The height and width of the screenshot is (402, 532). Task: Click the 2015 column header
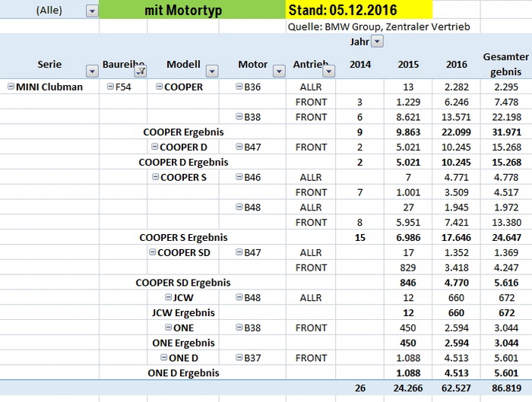click(408, 64)
